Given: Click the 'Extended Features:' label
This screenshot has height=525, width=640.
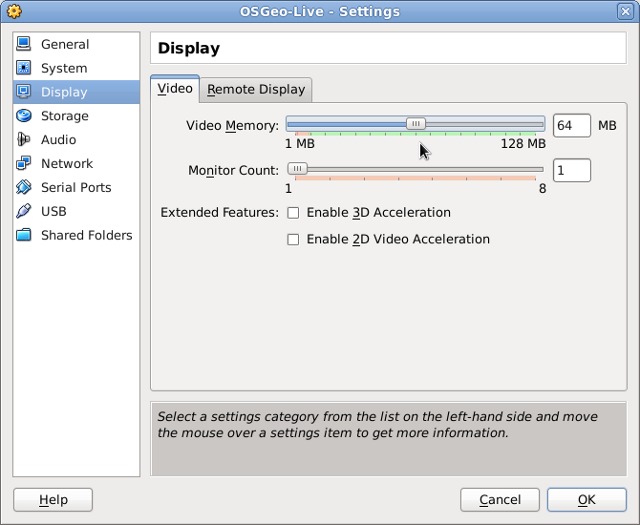Looking at the screenshot, I should (220, 213).
